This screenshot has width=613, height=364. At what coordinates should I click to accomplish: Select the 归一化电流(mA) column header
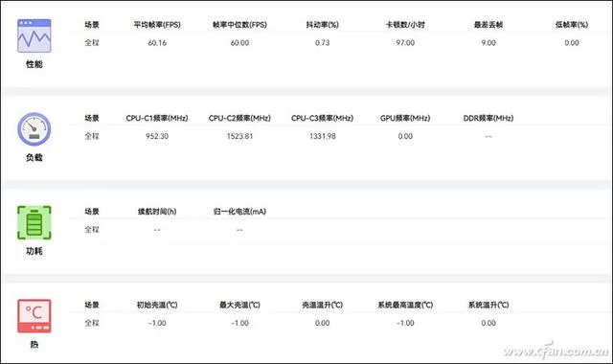click(239, 212)
